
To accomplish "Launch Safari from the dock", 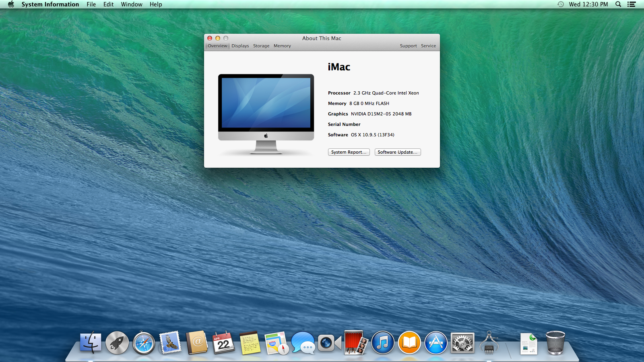I will 144,343.
